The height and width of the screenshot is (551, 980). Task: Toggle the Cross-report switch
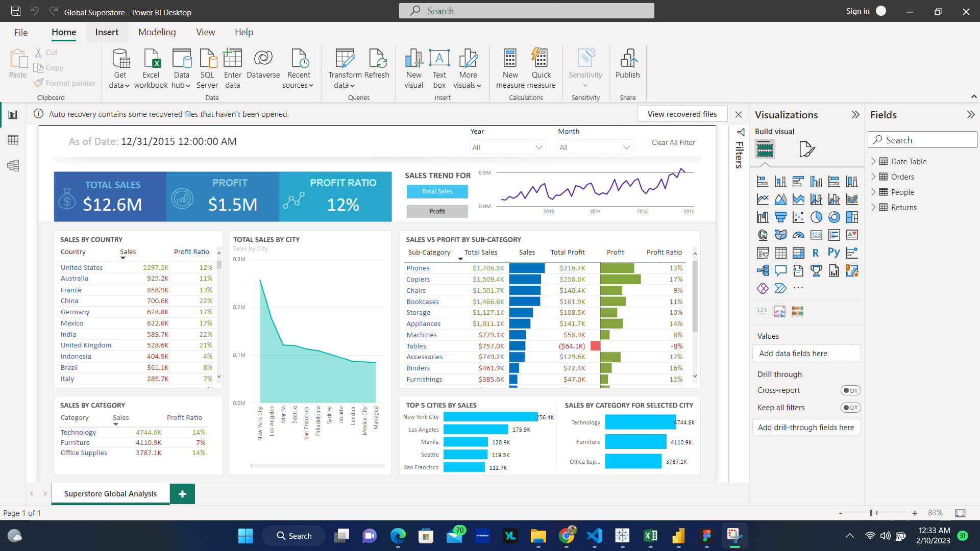pyautogui.click(x=850, y=390)
